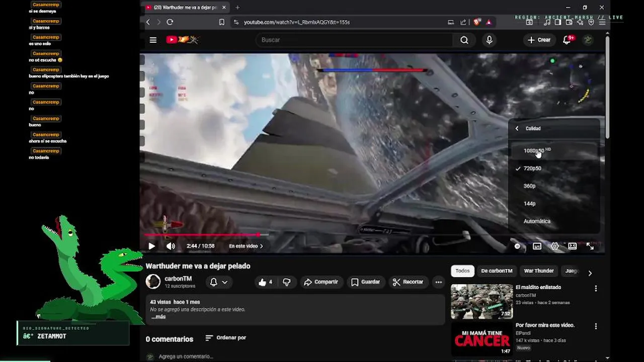Click the search magnifier button
Viewport: 644px width, 362px height.
point(464,40)
